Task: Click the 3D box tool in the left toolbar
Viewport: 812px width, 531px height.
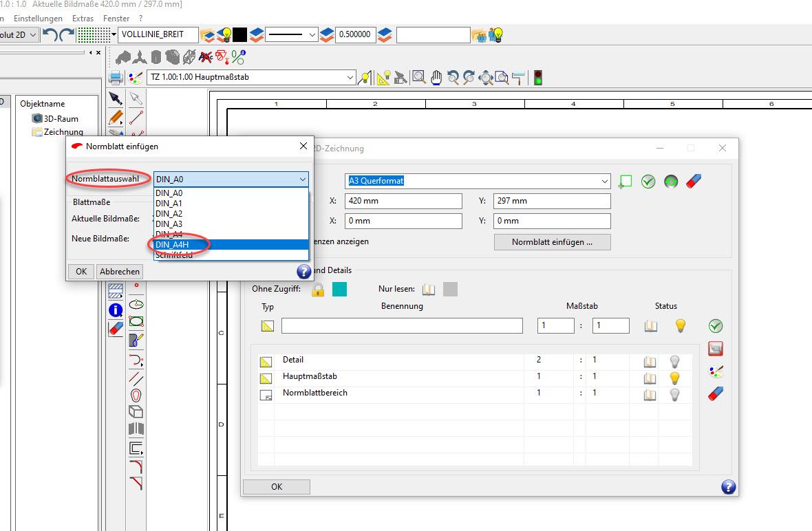Action: [136, 412]
